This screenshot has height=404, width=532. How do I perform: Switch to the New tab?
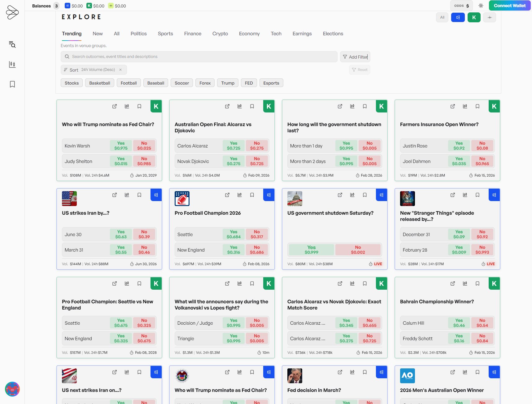pos(98,34)
